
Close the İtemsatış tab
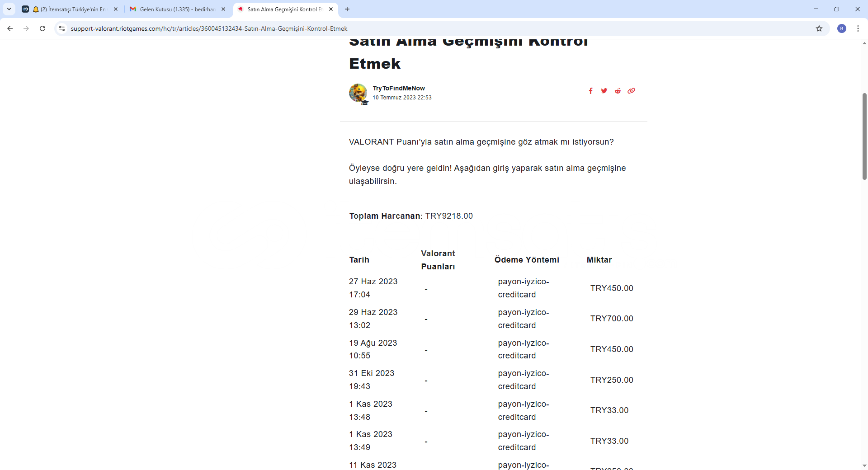pyautogui.click(x=116, y=9)
